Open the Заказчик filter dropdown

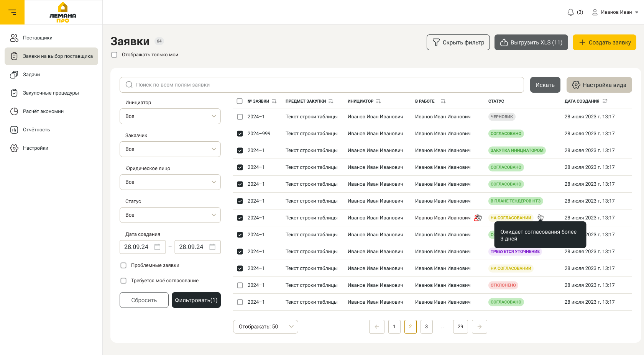[170, 149]
